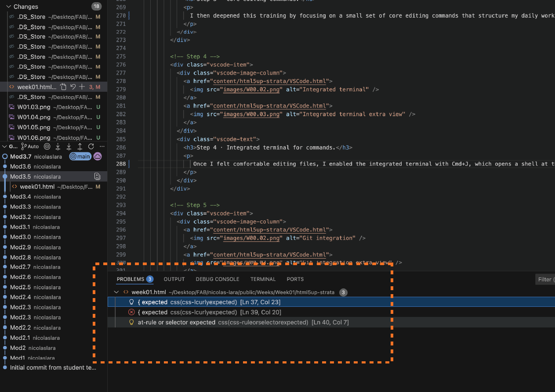Switch to the OUTPUT tab
Image resolution: width=555 pixels, height=392 pixels.
coord(174,279)
